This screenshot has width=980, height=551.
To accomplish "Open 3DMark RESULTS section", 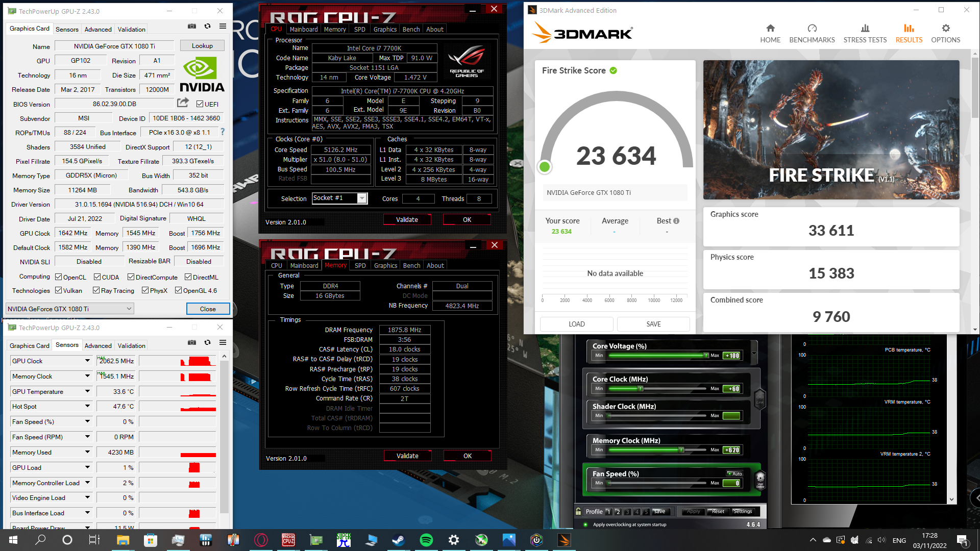I will pyautogui.click(x=909, y=34).
